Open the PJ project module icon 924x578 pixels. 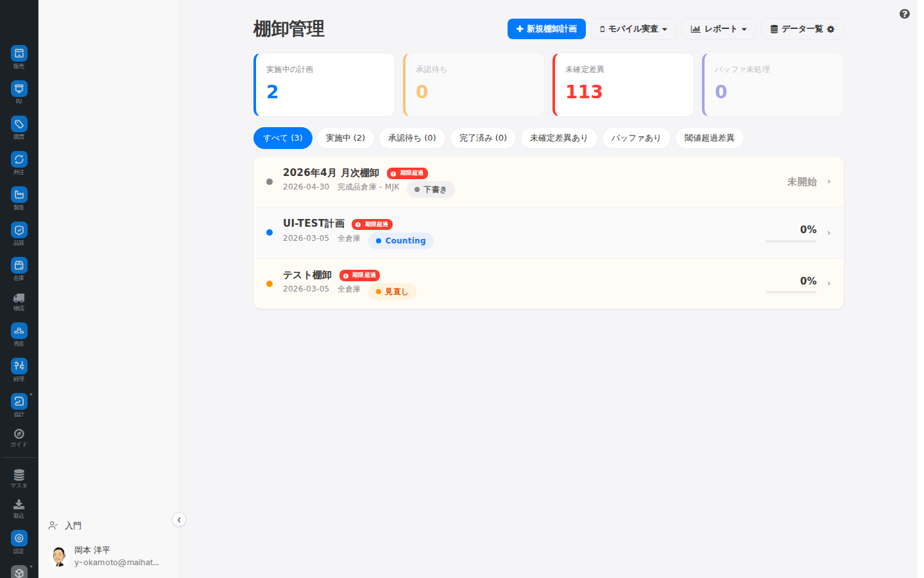(19, 89)
